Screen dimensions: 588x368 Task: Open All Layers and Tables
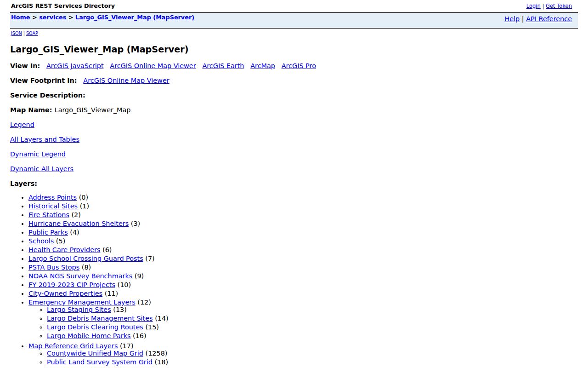click(45, 139)
